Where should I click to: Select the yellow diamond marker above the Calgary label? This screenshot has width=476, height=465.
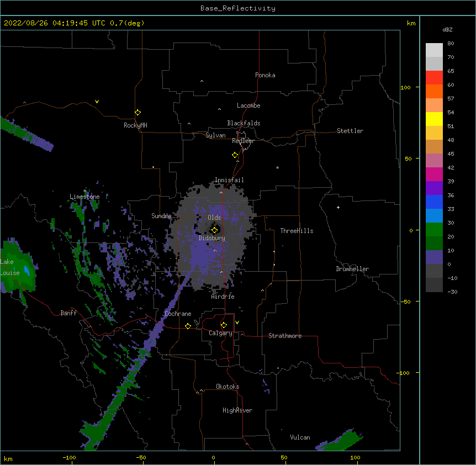coord(224,325)
